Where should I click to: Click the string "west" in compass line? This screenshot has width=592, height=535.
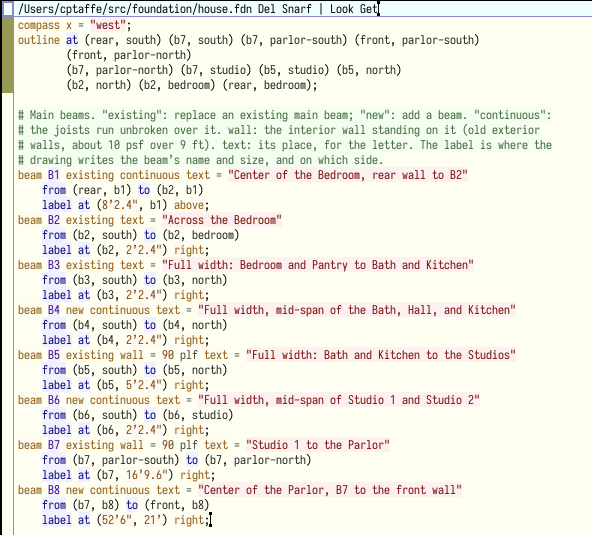(108, 25)
